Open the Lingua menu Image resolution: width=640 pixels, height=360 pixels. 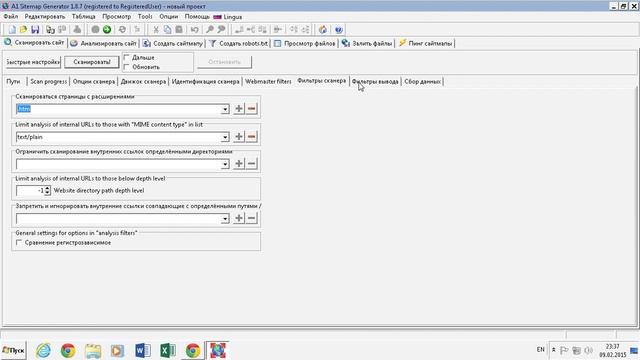228,17
